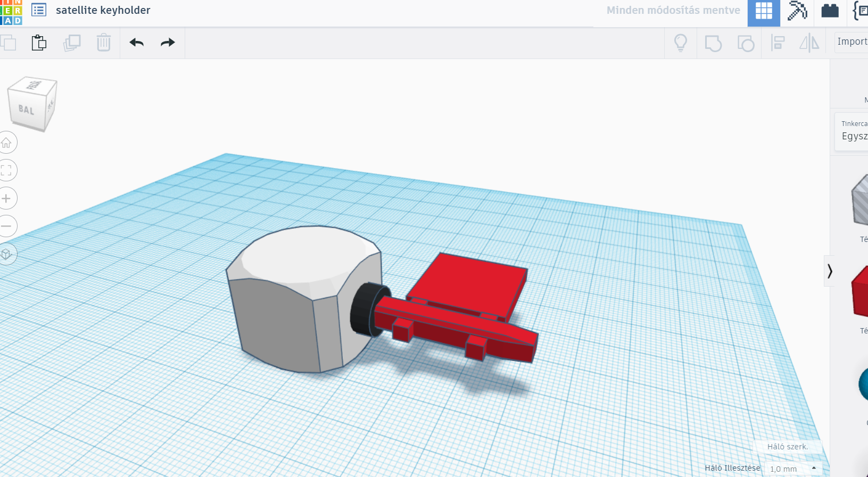Image resolution: width=868 pixels, height=477 pixels.
Task: Switch to 3D design grid view
Action: coord(764,13)
